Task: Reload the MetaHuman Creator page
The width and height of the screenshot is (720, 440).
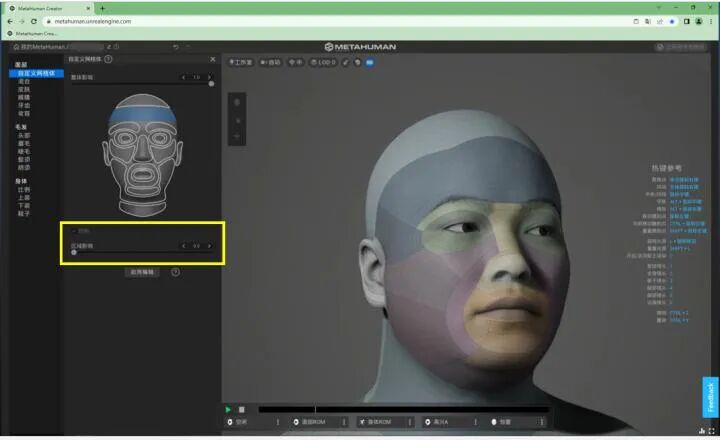Action: [34, 21]
